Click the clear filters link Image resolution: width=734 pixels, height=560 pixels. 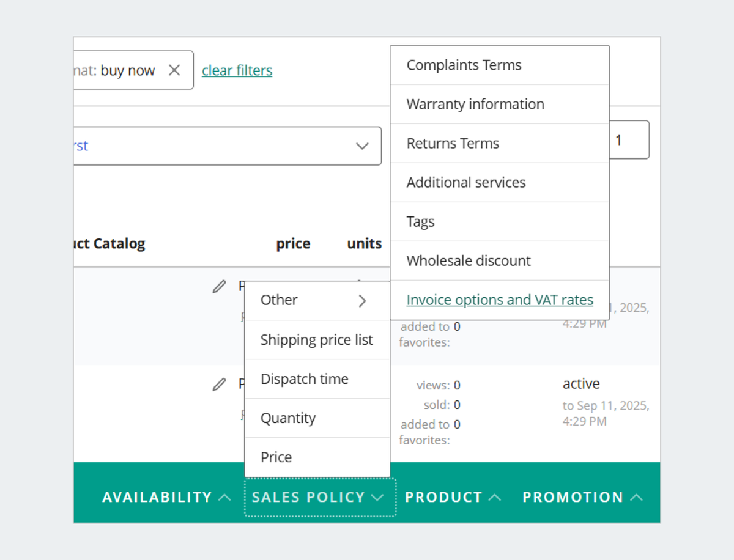point(237,70)
